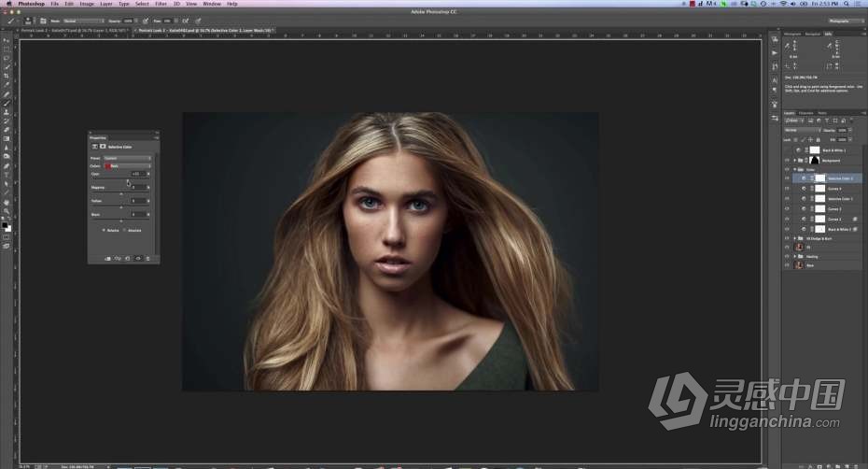Open the Apple menu

pos(8,4)
